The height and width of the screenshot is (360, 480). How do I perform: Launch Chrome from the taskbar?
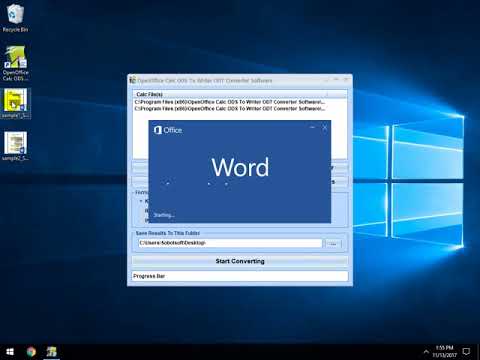tap(31, 352)
